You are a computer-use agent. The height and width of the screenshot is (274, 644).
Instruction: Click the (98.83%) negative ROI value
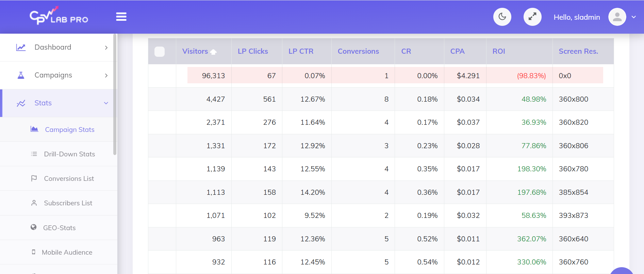(x=531, y=75)
